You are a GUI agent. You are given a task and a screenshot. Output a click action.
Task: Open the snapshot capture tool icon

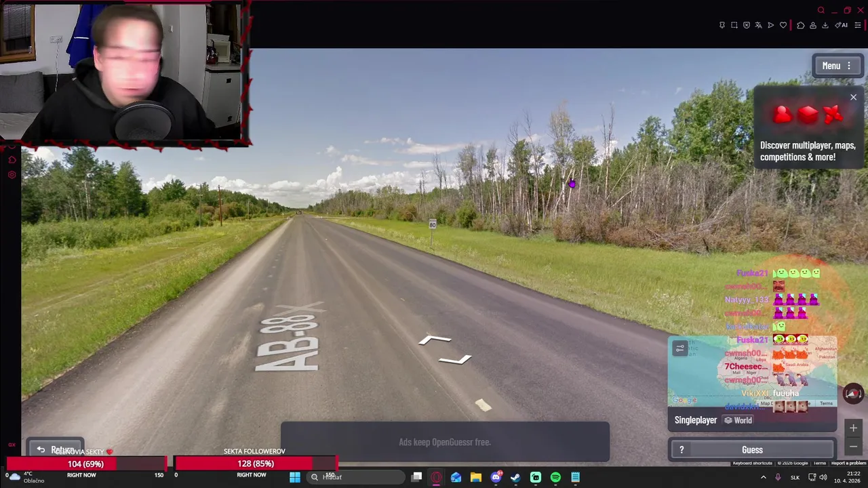[x=734, y=25]
